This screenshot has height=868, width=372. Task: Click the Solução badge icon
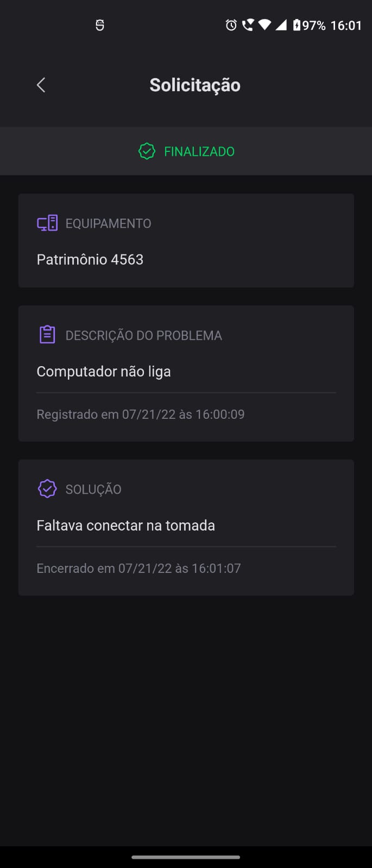(47, 488)
